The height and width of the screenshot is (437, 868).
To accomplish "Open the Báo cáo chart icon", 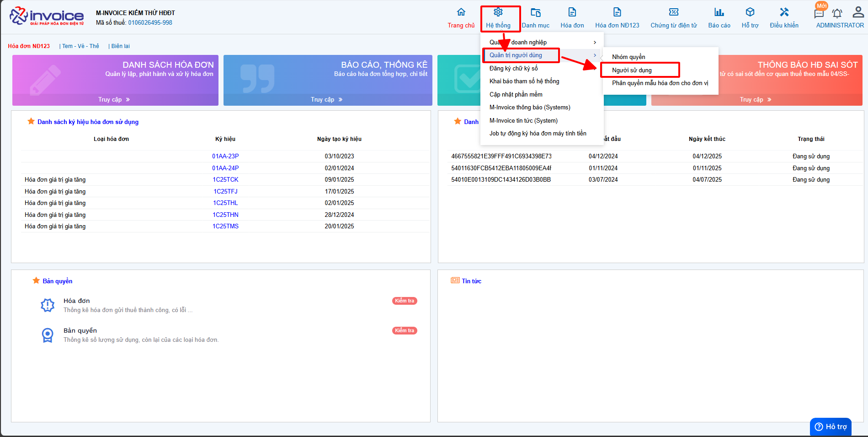I will [x=719, y=12].
